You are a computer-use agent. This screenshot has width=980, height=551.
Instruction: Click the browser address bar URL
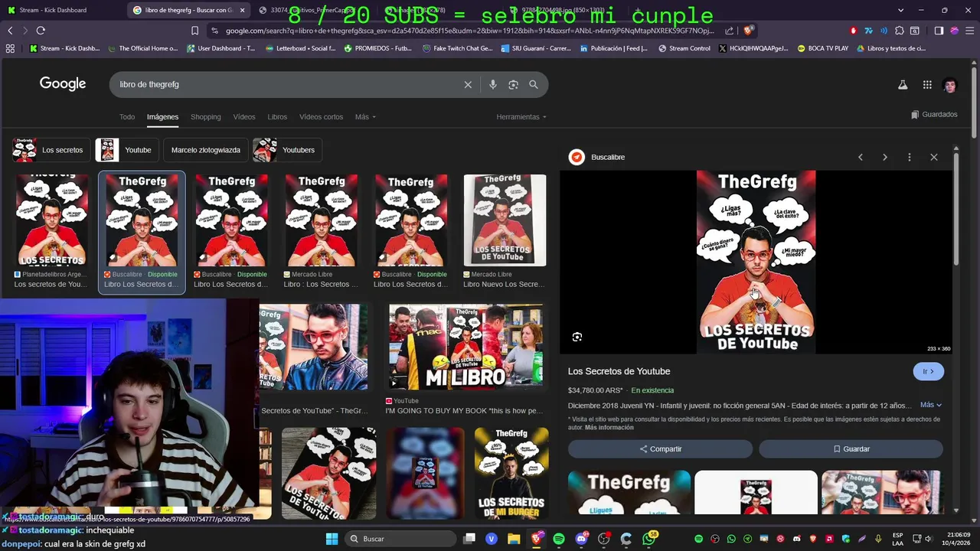click(x=470, y=31)
